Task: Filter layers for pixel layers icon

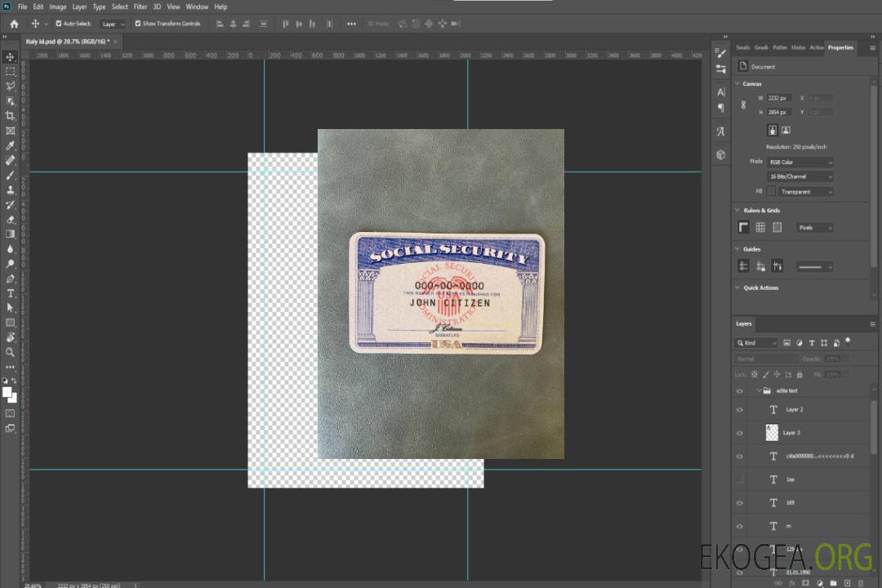Action: pos(787,343)
